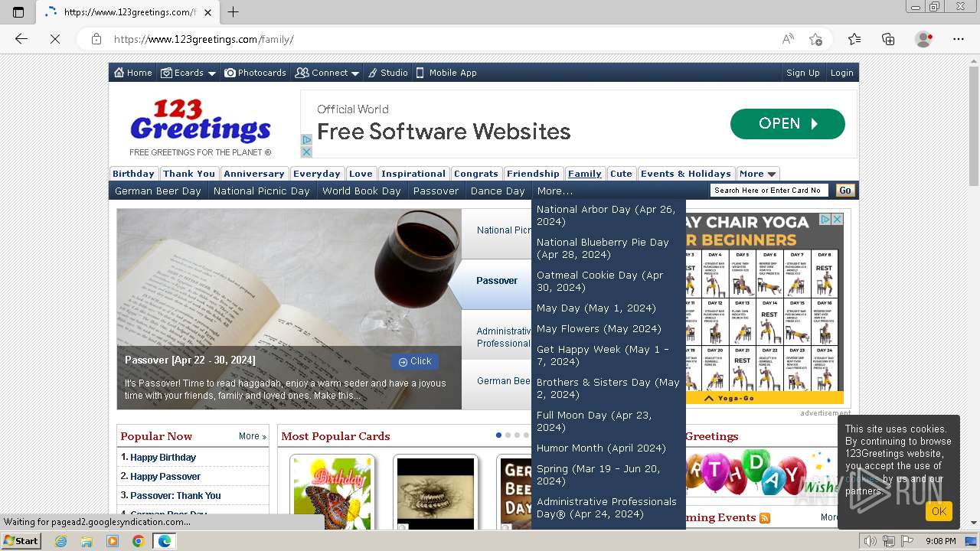
Task: Choose Oatmeal Cookie Day from dropdown
Action: pyautogui.click(x=608, y=281)
